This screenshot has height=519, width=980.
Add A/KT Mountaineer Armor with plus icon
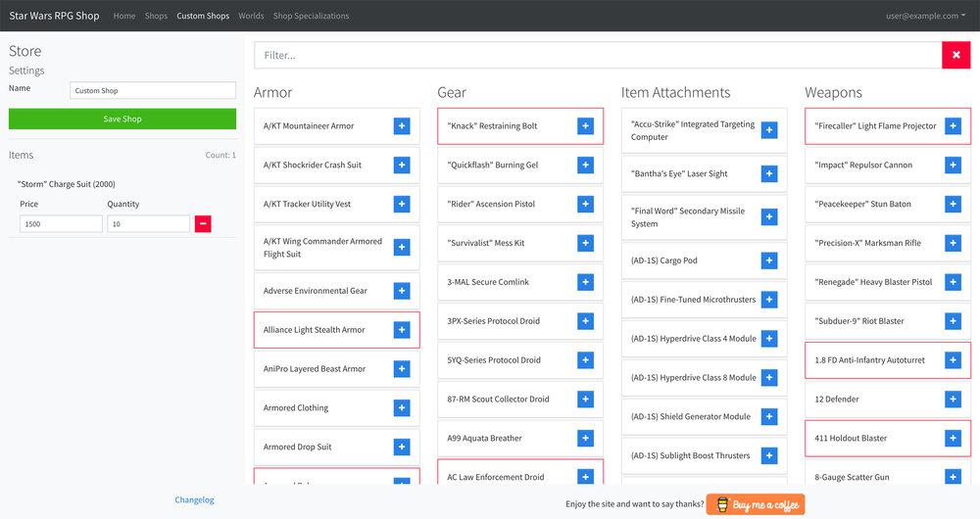pos(402,126)
